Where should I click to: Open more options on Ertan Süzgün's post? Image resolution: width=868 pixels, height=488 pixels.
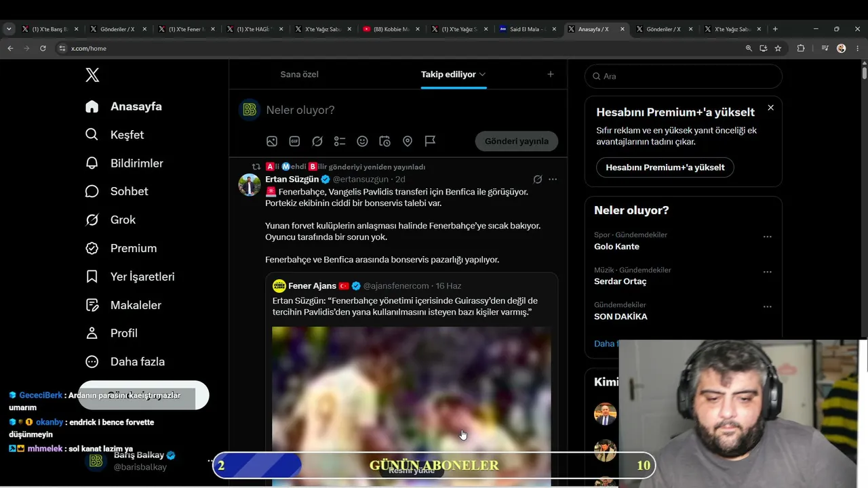click(x=553, y=180)
